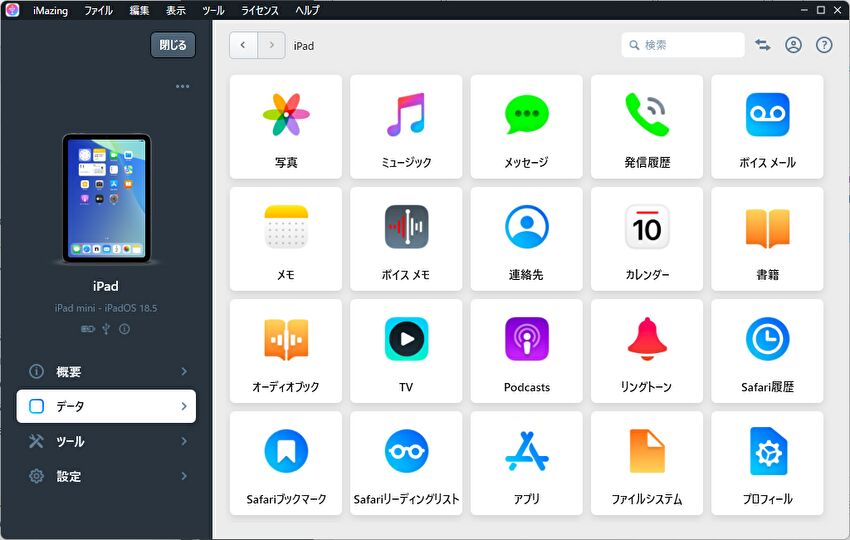Click the iPad mini - iPadOS 18.5 text
This screenshot has width=850, height=540.
pos(106,308)
